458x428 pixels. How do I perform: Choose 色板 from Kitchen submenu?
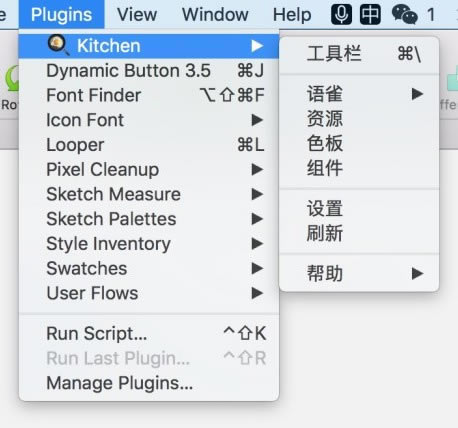(359, 143)
